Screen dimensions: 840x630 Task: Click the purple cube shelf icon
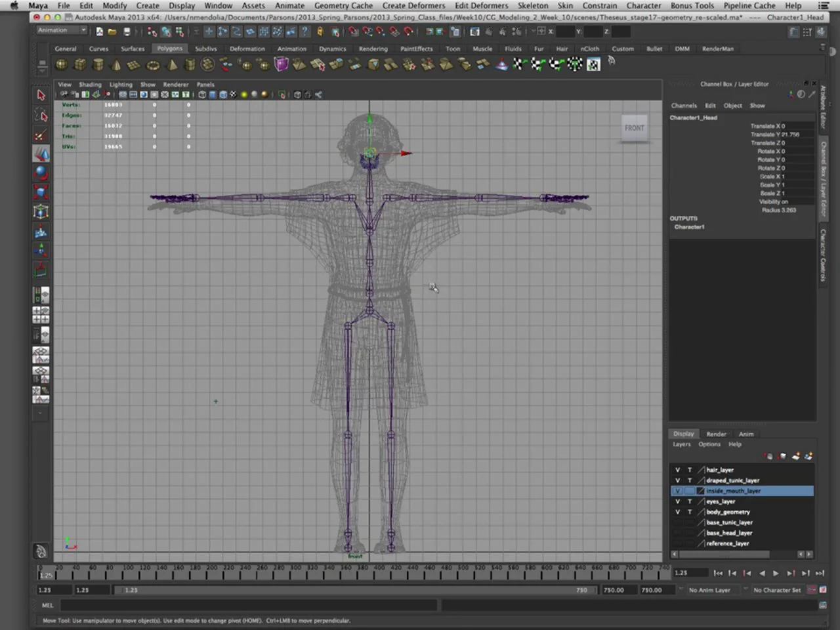(x=282, y=64)
